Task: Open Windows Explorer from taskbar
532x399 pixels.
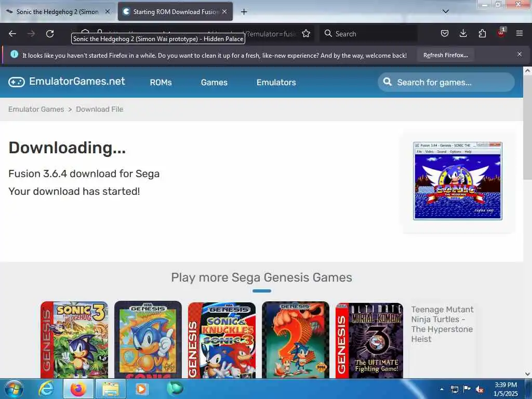Action: [x=111, y=389]
